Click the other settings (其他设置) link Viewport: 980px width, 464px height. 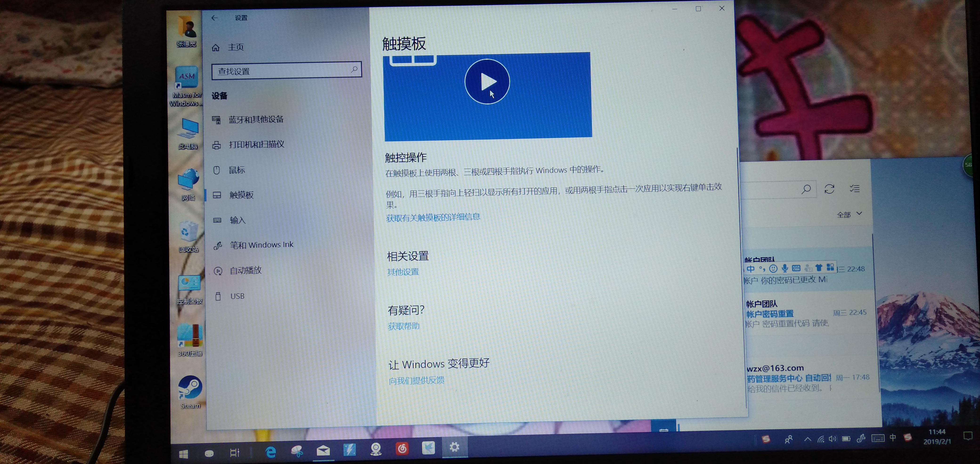coord(403,272)
